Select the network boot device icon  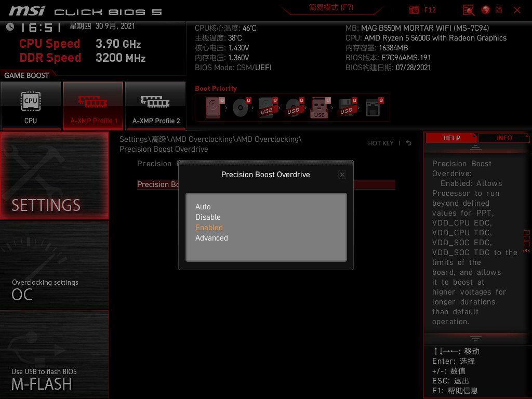pyautogui.click(x=374, y=108)
